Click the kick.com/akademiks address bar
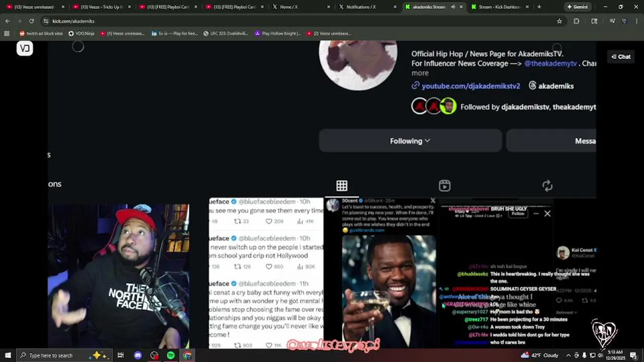644x362 pixels. coord(297,21)
